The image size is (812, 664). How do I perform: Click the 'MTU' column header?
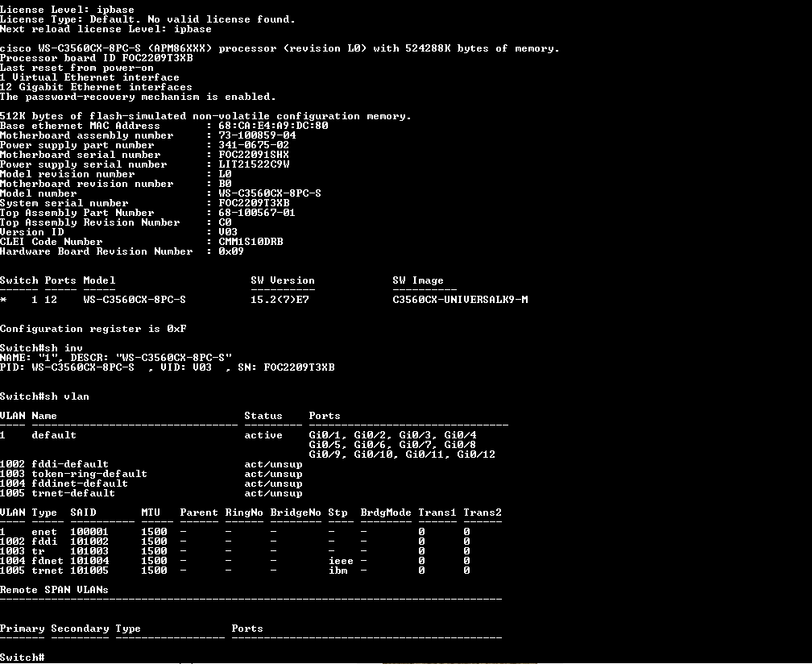pyautogui.click(x=151, y=513)
